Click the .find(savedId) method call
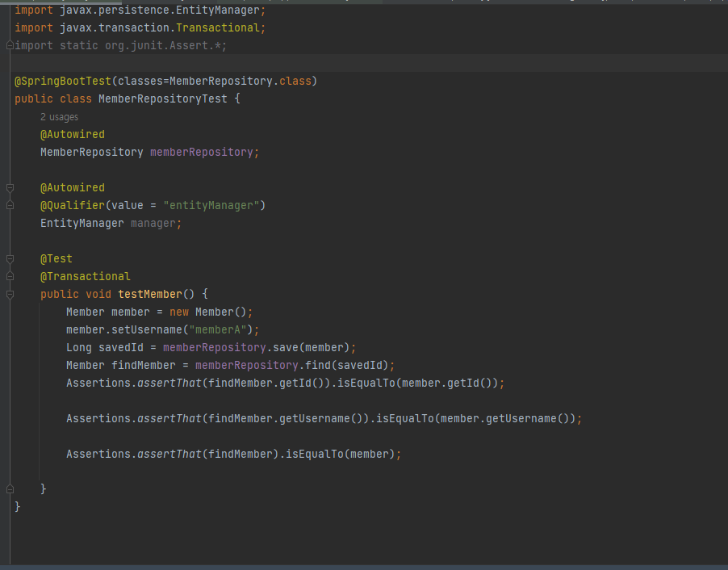The width and height of the screenshot is (728, 570). 343,366
